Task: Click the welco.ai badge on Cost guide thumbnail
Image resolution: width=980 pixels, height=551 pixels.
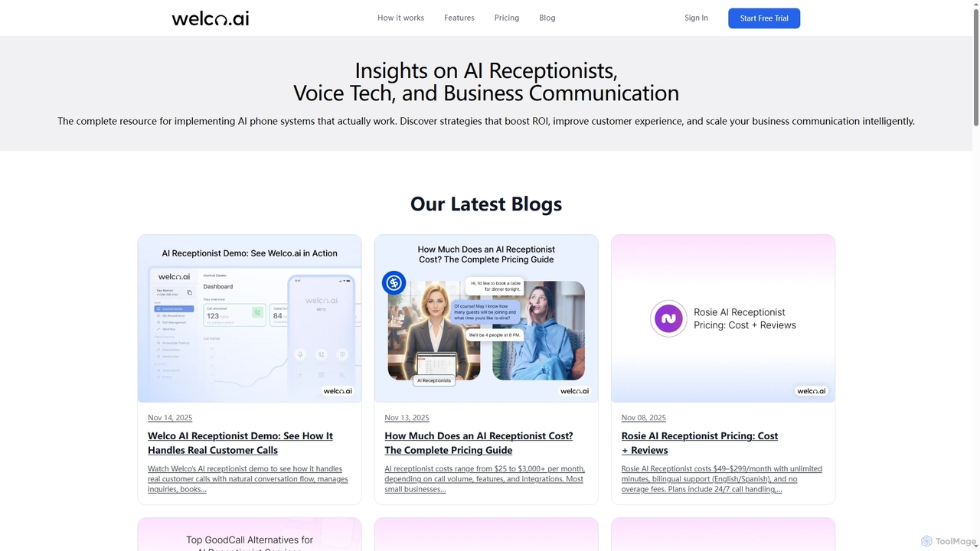Action: [x=575, y=391]
